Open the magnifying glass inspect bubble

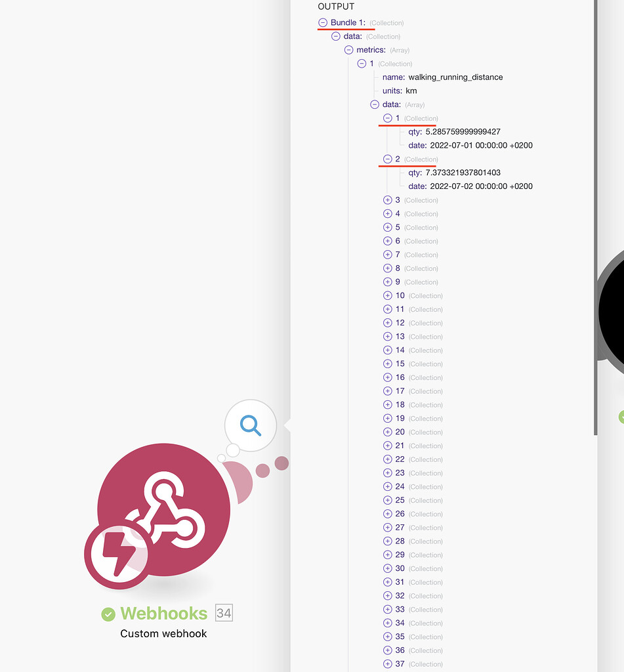click(250, 426)
